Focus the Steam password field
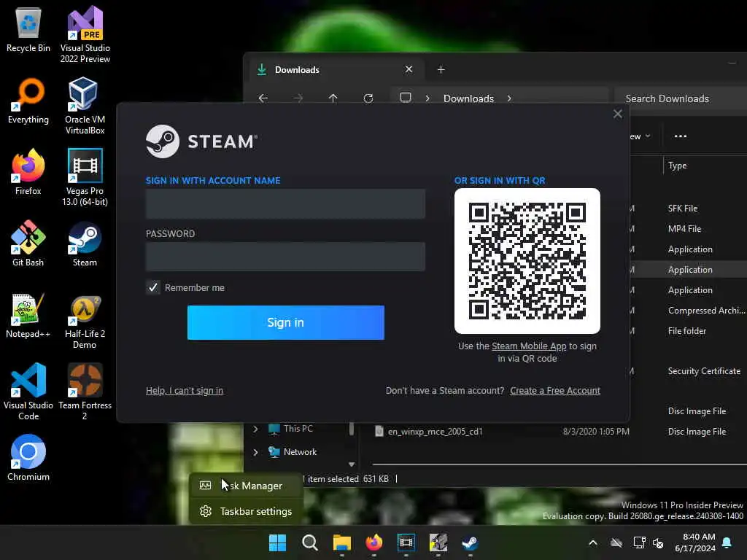Image resolution: width=747 pixels, height=560 pixels. tap(285, 257)
